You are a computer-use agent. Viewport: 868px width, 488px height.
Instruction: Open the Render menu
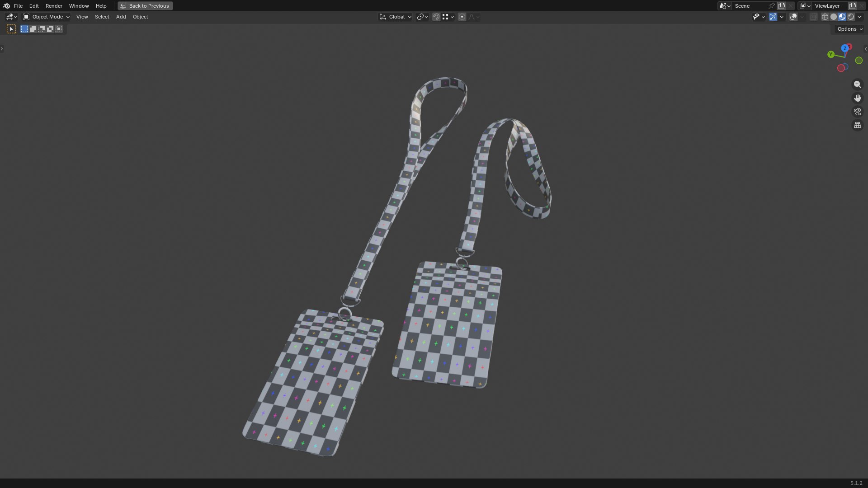(54, 6)
